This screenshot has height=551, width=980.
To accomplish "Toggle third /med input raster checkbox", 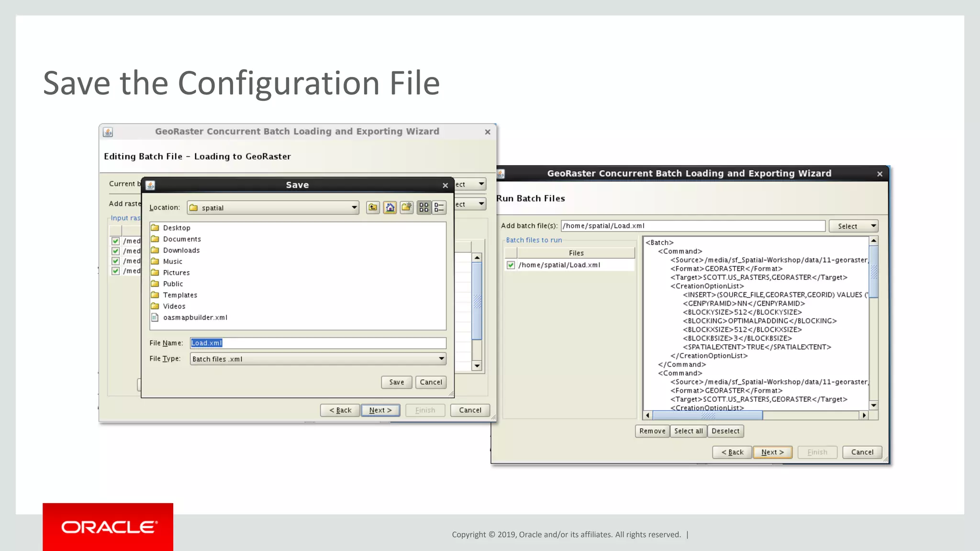I will pos(115,261).
